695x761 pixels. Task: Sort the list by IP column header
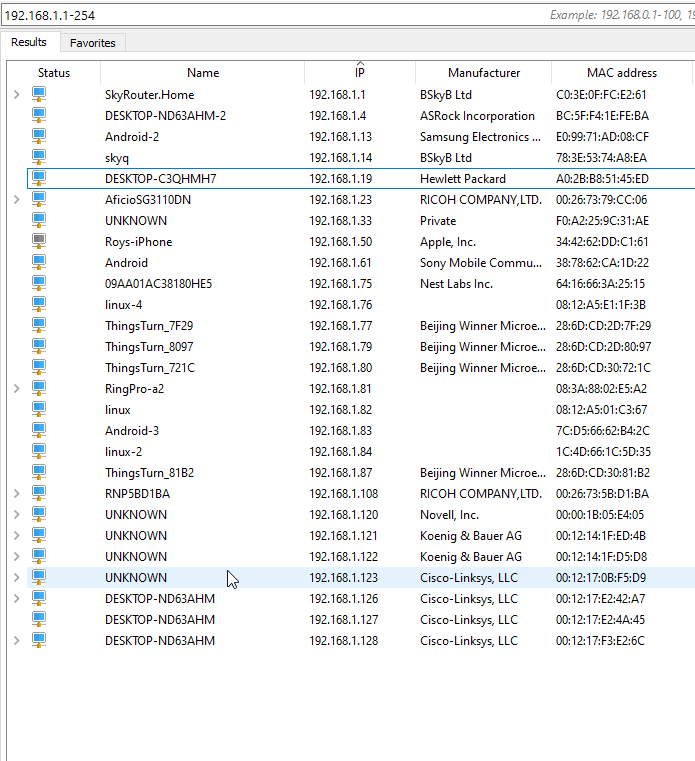coord(359,73)
